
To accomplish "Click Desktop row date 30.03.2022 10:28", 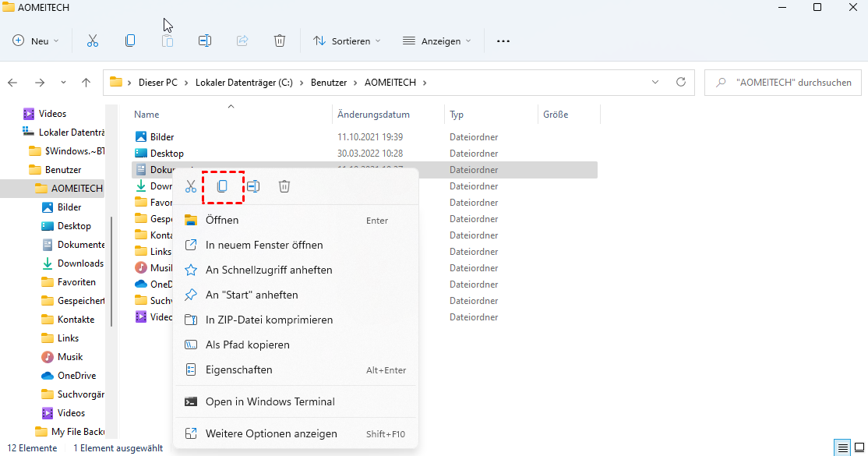I will (370, 154).
